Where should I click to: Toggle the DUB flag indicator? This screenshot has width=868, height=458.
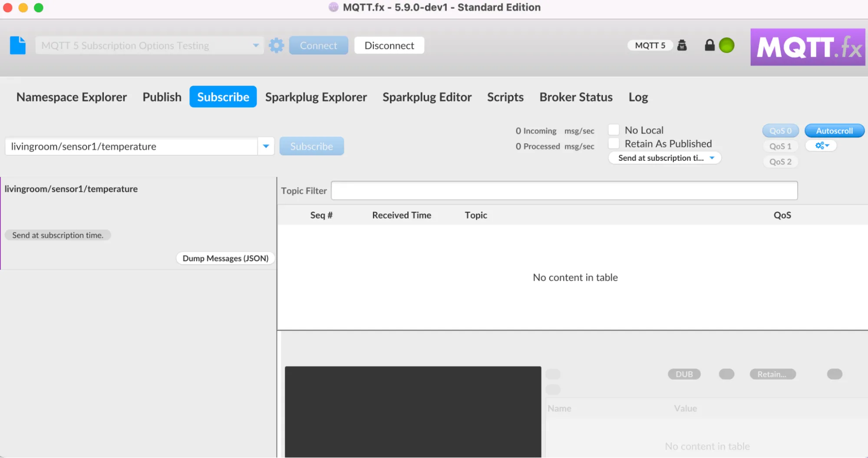click(x=684, y=374)
